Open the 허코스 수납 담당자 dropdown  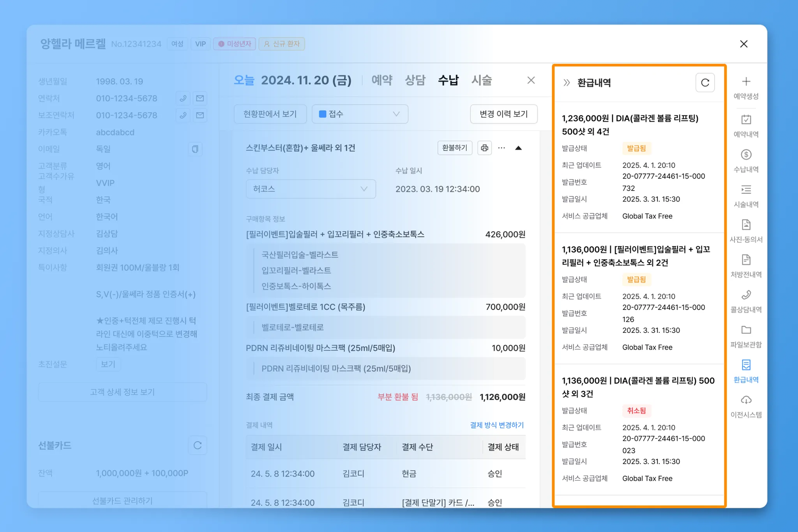pyautogui.click(x=311, y=189)
